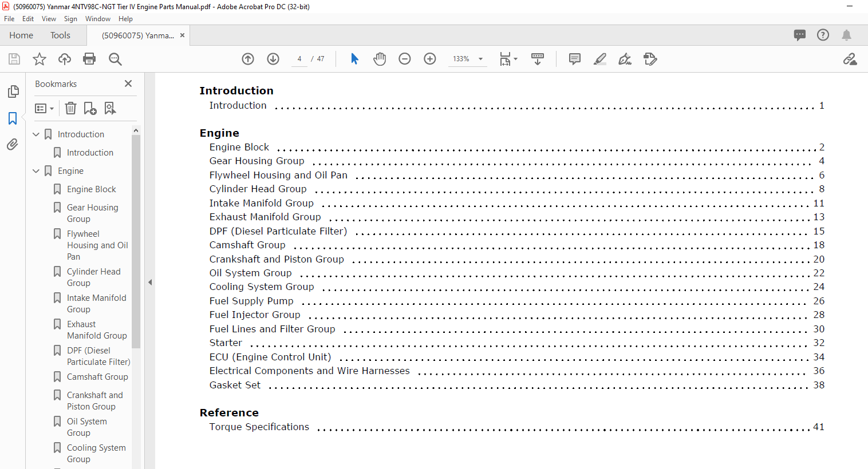Bookmark this file with the star icon

pyautogui.click(x=40, y=59)
